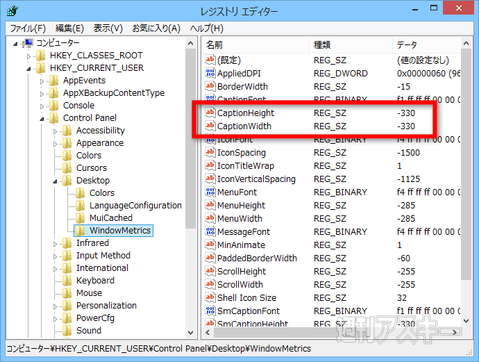Collapse the コンピューター root node
Screen dimensions: 479x362
[15, 44]
